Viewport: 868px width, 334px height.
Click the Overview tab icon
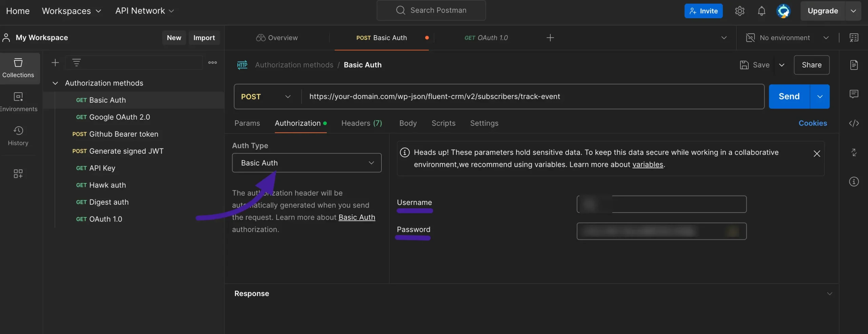(x=260, y=38)
